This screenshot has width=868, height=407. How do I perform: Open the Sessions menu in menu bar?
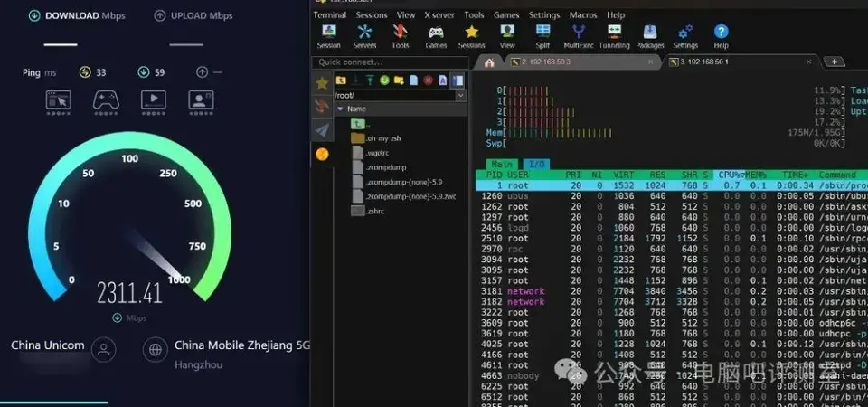pos(372,15)
